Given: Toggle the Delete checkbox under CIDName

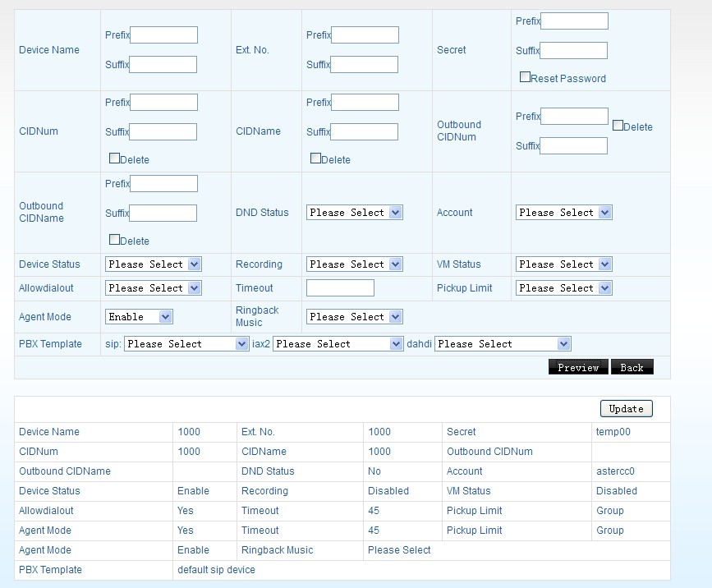Looking at the screenshot, I should coord(315,158).
